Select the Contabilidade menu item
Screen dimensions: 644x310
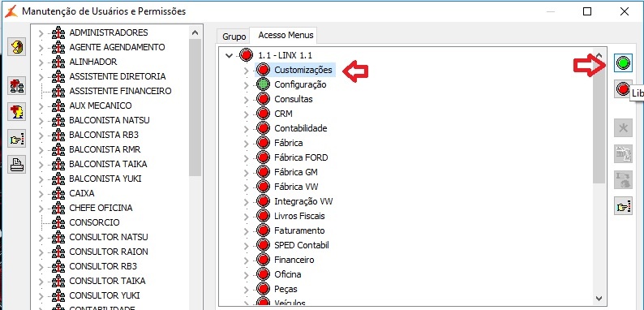(x=301, y=128)
